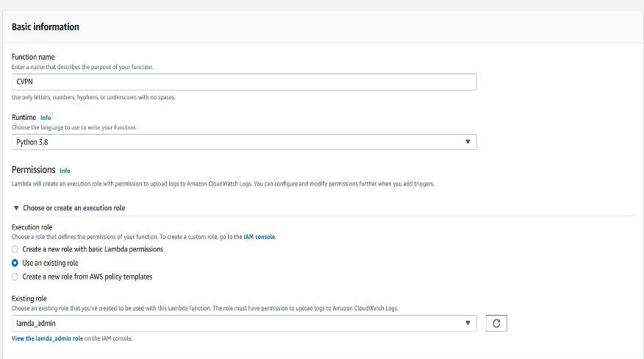644x359 pixels.
Task: Follow the IAM console link
Action: [260, 237]
